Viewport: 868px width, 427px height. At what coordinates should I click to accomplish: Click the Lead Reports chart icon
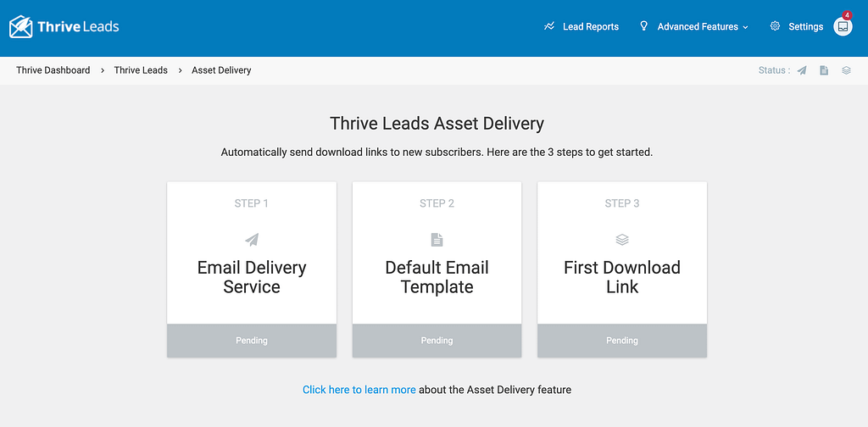pos(549,27)
